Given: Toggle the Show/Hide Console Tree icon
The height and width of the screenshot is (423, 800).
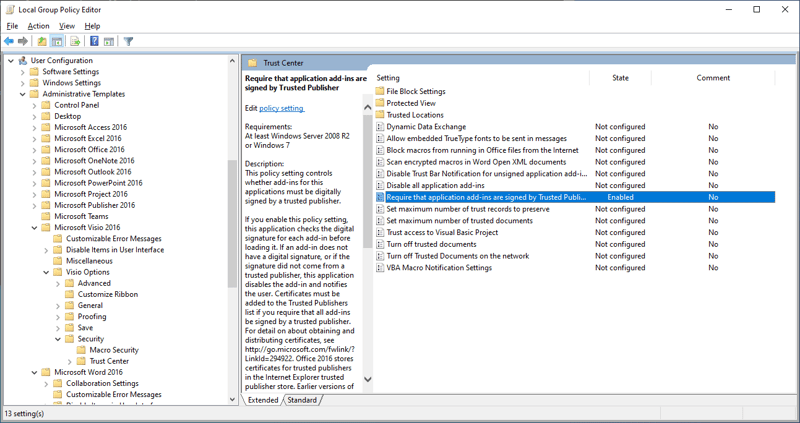Looking at the screenshot, I should (x=57, y=41).
